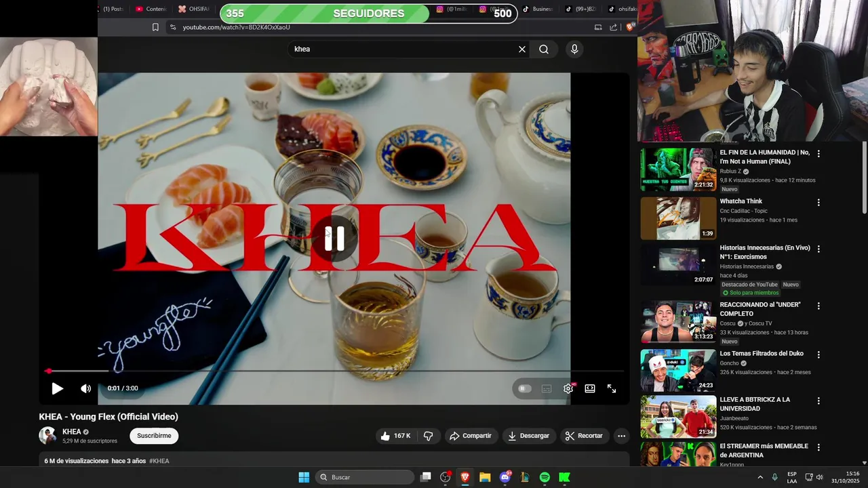Like the video with 167 K thumbs-up
The width and height of the screenshot is (868, 488).
pyautogui.click(x=396, y=436)
